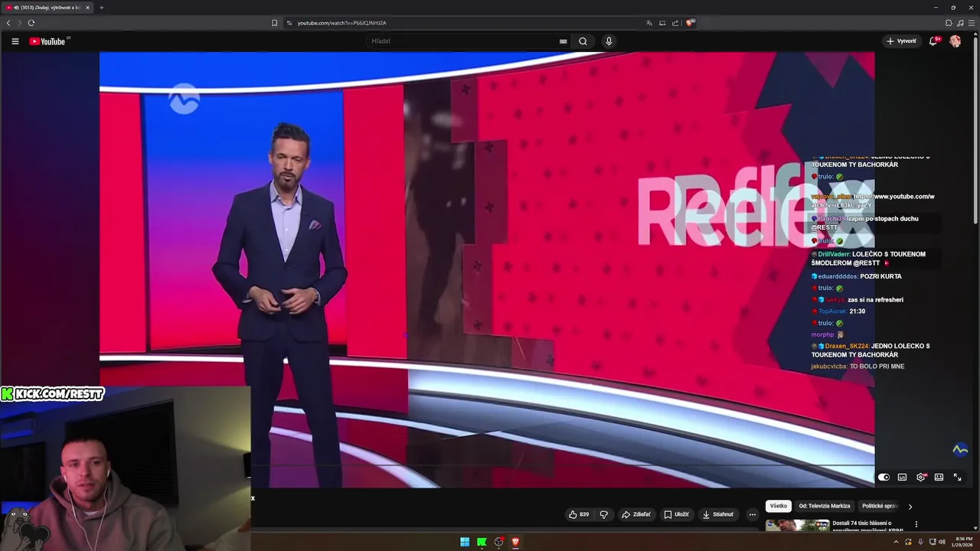Show next filter chips with arrow

(x=910, y=506)
